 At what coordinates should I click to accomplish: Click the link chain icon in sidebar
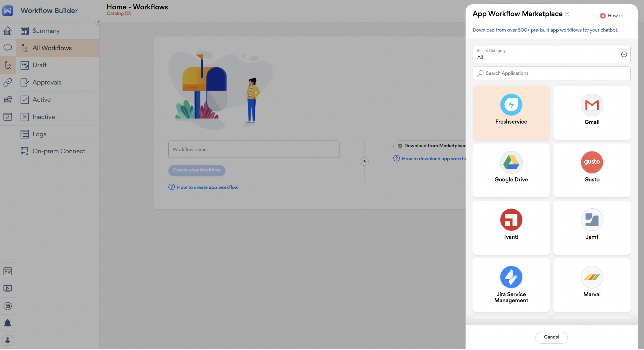pos(7,82)
